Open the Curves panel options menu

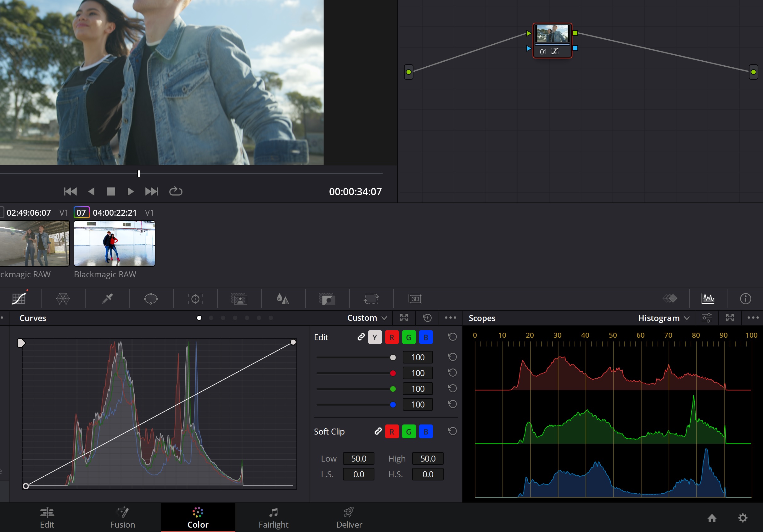point(450,318)
